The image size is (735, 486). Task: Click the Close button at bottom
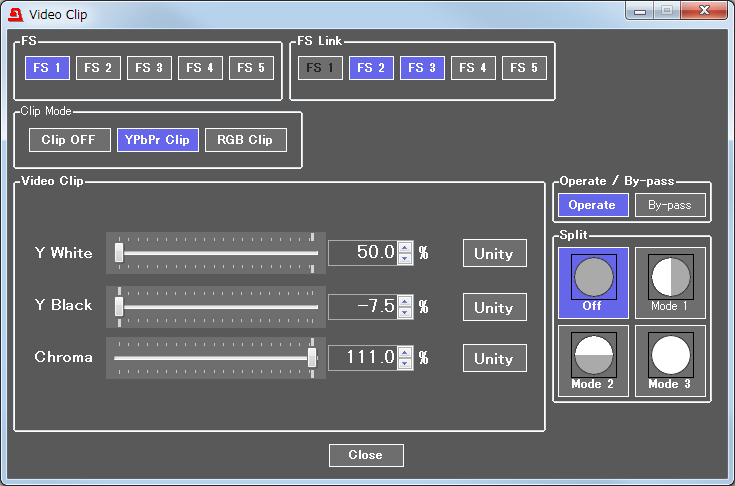[366, 455]
